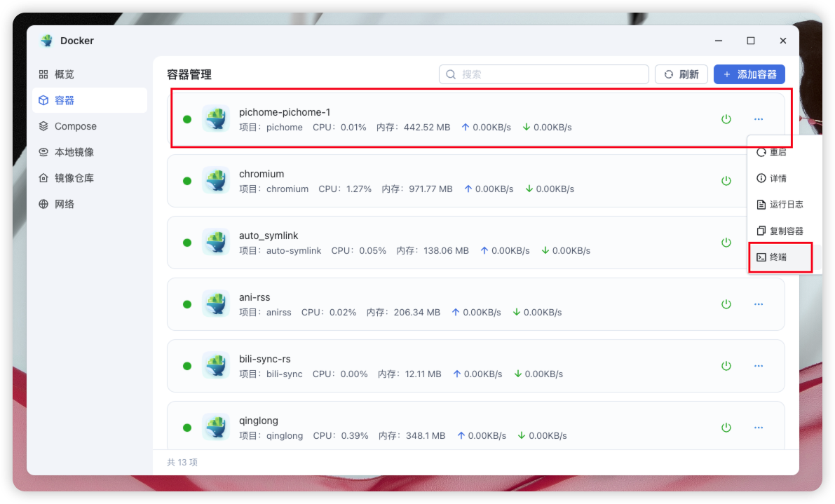Open the 本地镜像 sidebar section

(x=90, y=152)
